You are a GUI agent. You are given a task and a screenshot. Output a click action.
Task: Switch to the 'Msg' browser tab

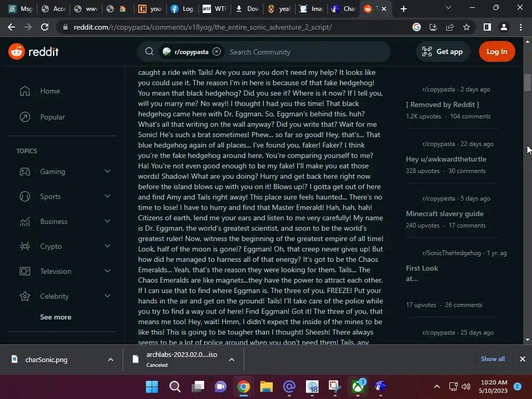click(20, 9)
